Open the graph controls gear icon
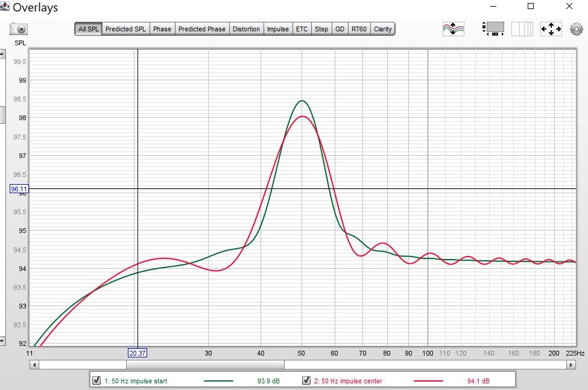This screenshot has height=390, width=588. click(577, 29)
